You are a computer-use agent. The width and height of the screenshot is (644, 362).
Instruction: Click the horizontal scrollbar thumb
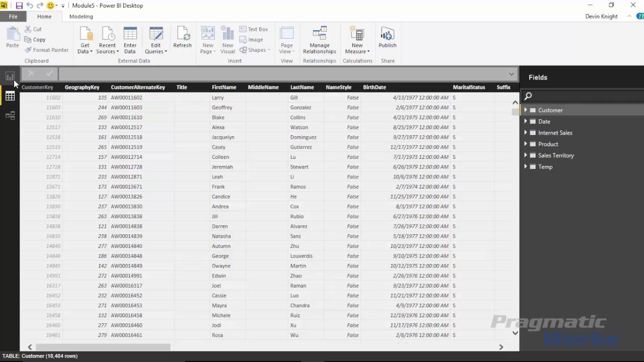tap(103, 347)
